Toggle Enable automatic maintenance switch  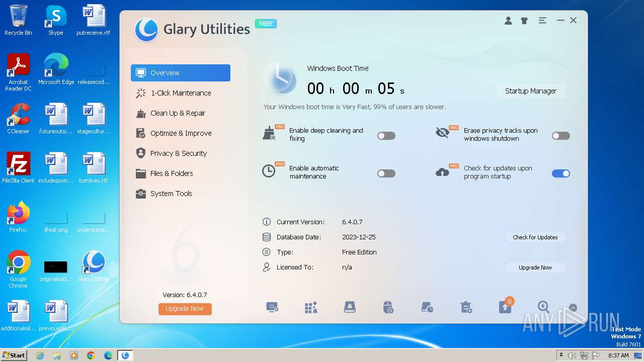point(386,173)
